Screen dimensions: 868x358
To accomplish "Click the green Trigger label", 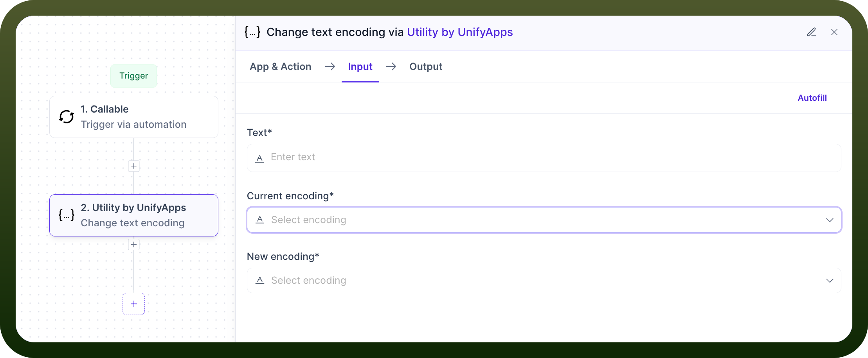I will coord(134,76).
